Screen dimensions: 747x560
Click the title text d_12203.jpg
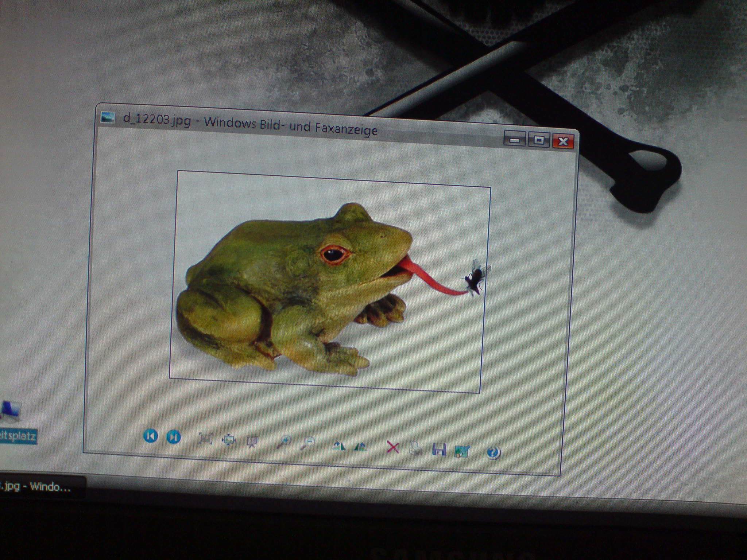157,119
